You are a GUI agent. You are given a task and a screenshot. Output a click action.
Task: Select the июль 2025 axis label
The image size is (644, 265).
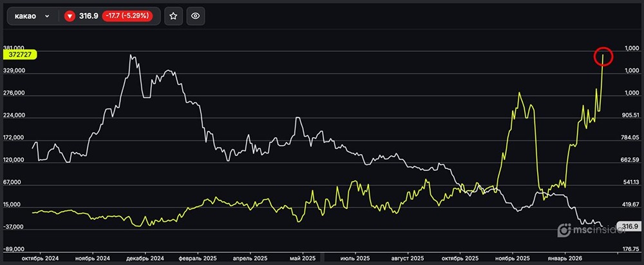(x=355, y=259)
